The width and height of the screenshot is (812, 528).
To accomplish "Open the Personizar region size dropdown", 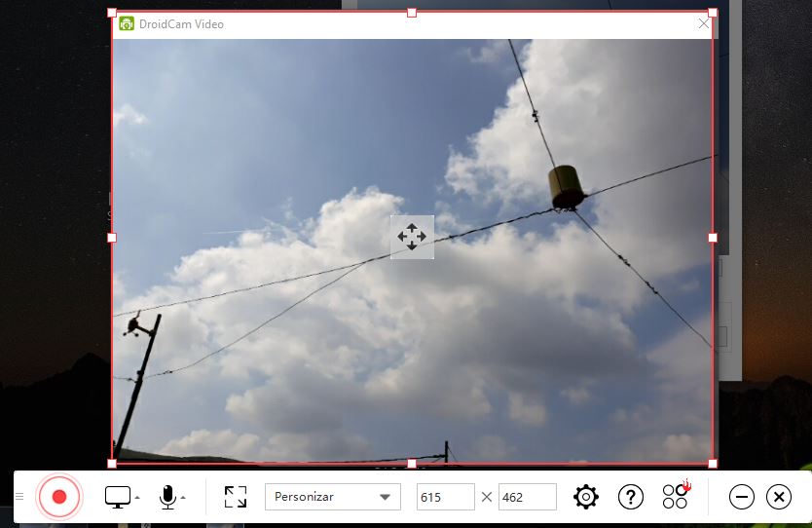I will tap(332, 497).
